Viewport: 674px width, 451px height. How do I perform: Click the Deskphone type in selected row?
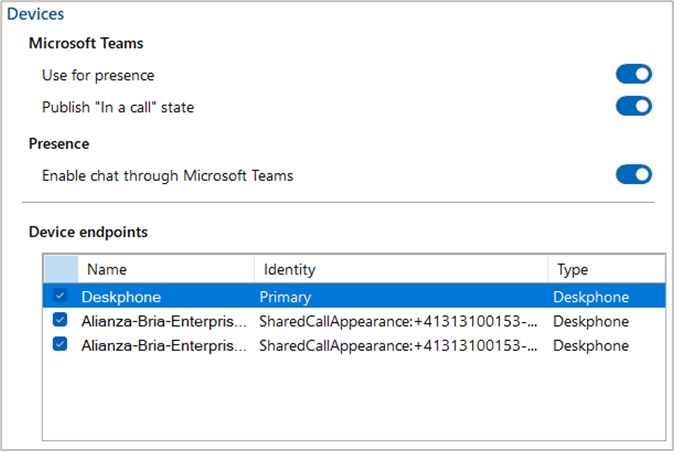pos(591,297)
